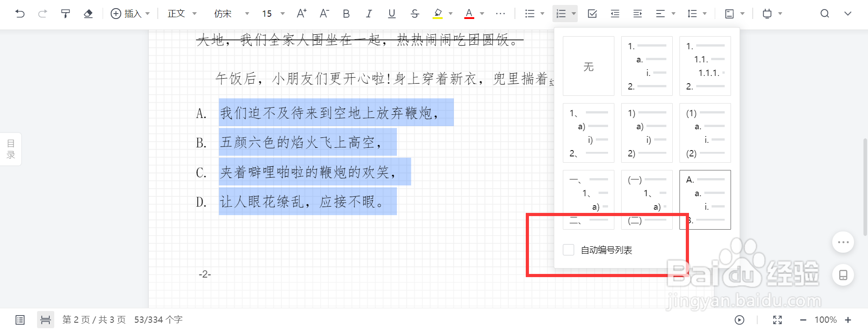Toggle italic formatting
Screen dimensions: 868x330
[369, 14]
